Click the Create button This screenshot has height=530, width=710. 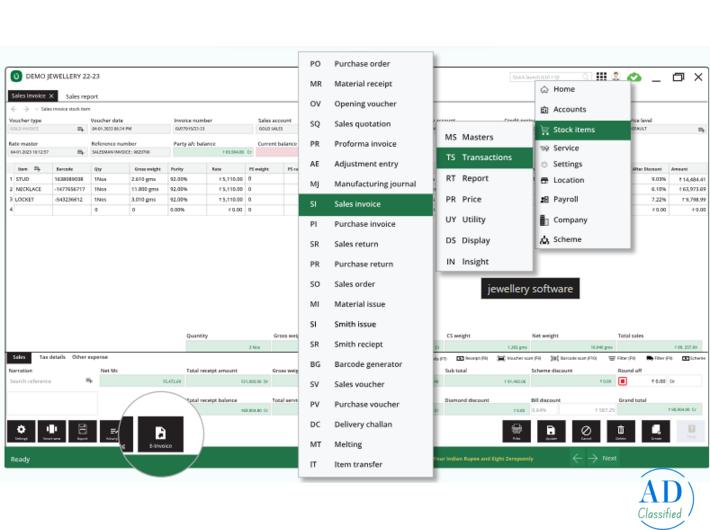click(656, 431)
